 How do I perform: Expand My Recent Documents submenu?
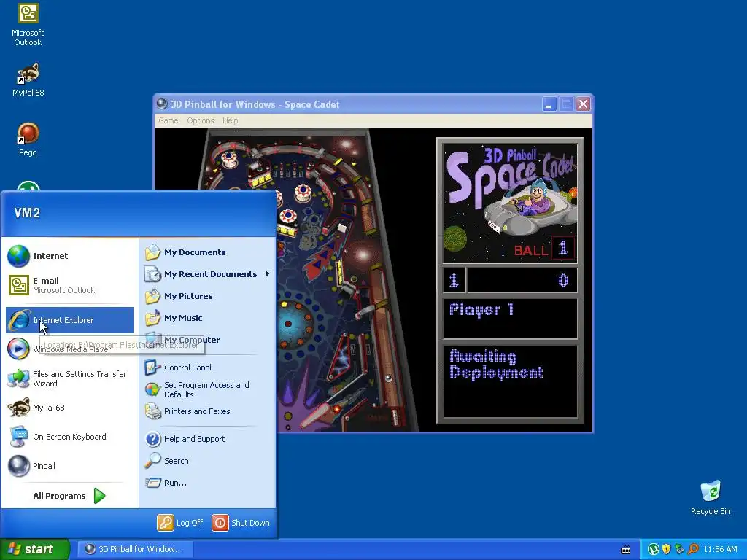click(x=207, y=274)
